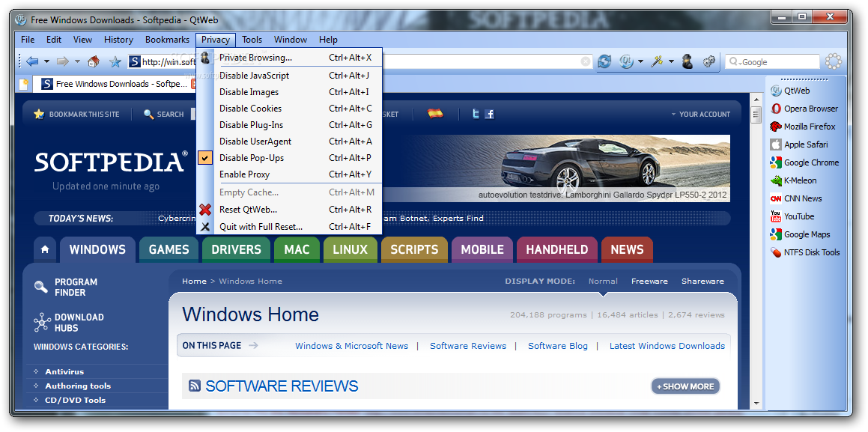Open CNN News sidebar bookmark
868x432 pixels.
796,198
